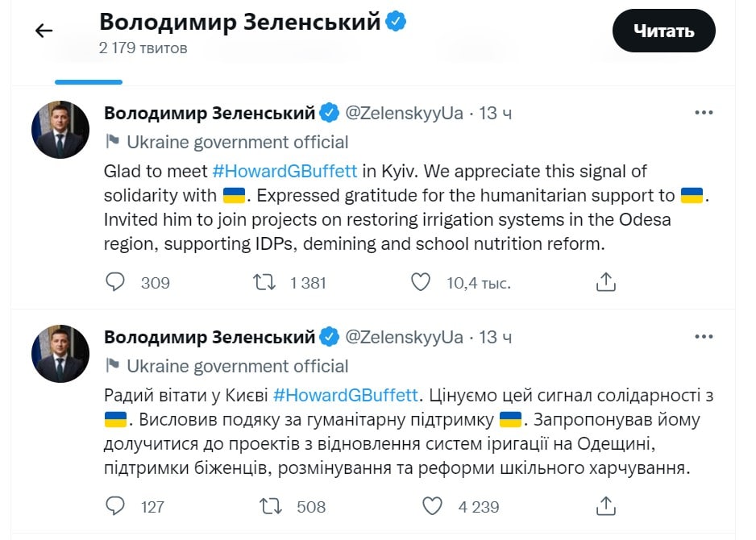756x540 pixels.
Task: Retweet the English tweet with 1 381 retweets
Action: tap(264, 282)
